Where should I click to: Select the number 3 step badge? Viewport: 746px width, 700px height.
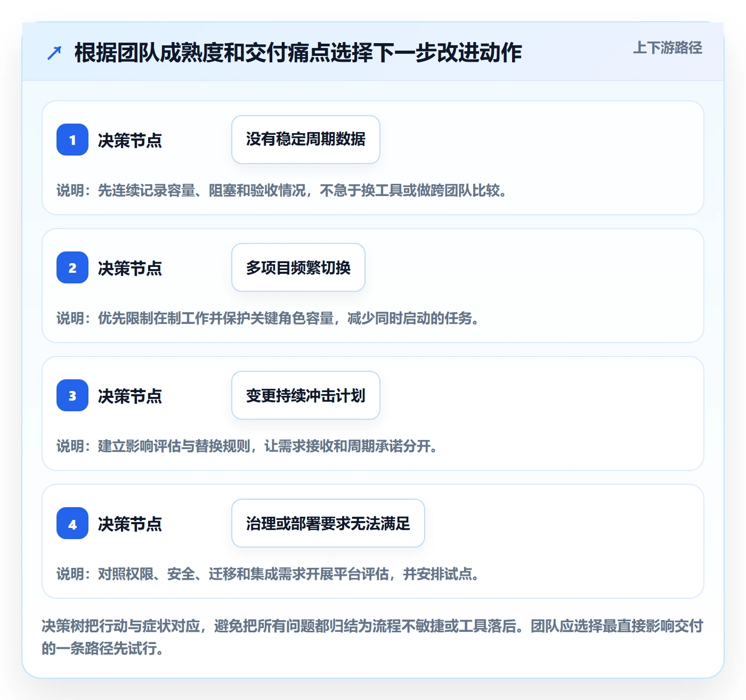coord(72,395)
